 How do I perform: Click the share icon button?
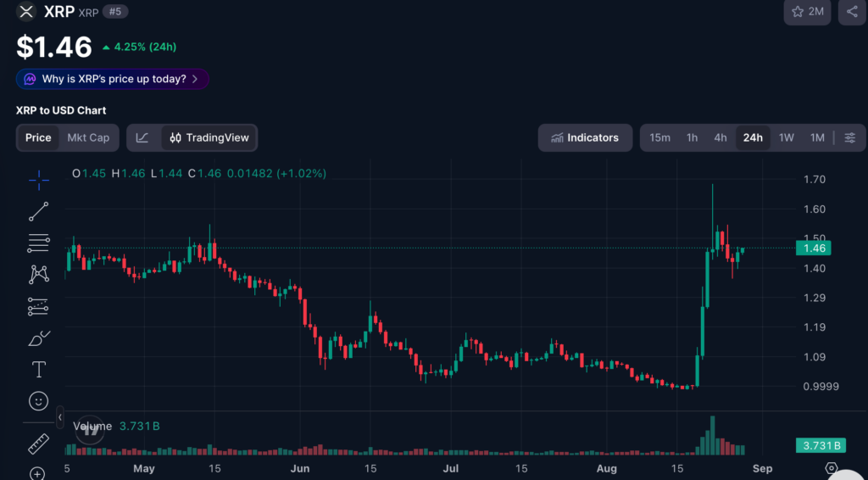click(x=852, y=12)
